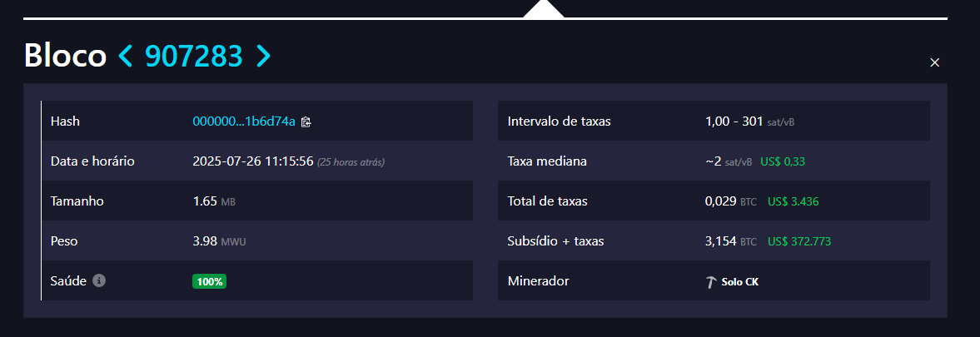
Task: Copy the block hash with clipboard icon
Action: (x=306, y=121)
